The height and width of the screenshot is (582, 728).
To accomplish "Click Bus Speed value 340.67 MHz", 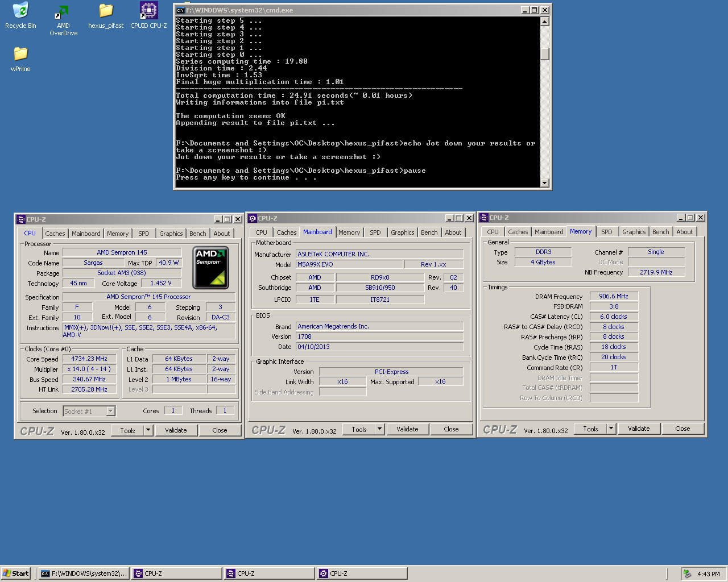I will pos(89,380).
